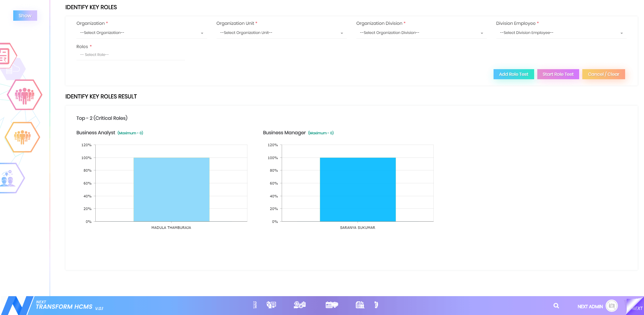This screenshot has height=315, width=644.
Task: Open the Organization Division dropdown
Action: pos(421,33)
